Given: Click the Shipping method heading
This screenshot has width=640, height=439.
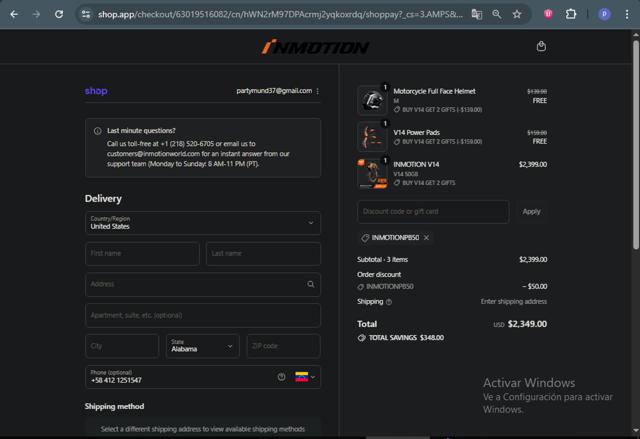Looking at the screenshot, I should pos(114,406).
